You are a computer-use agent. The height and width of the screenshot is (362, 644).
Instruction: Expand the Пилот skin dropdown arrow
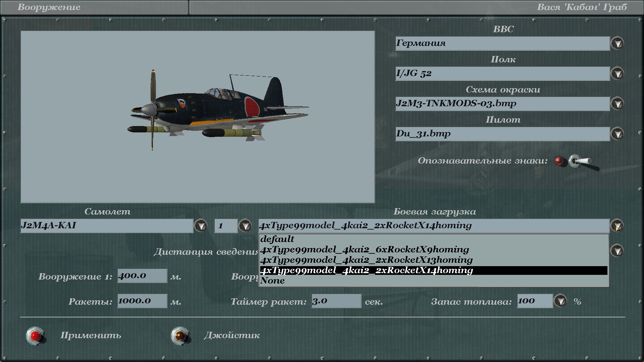click(x=617, y=134)
